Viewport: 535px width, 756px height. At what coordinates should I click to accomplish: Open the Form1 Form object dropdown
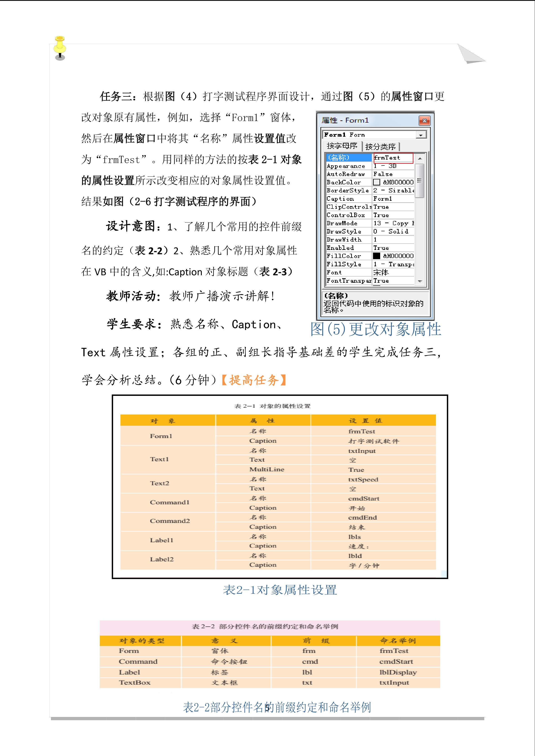pyautogui.click(x=421, y=135)
